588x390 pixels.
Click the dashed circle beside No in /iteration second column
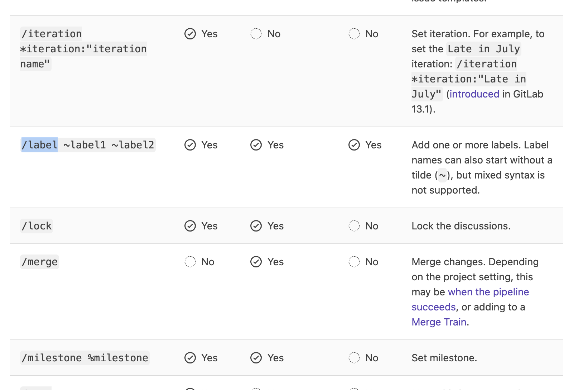pos(256,34)
